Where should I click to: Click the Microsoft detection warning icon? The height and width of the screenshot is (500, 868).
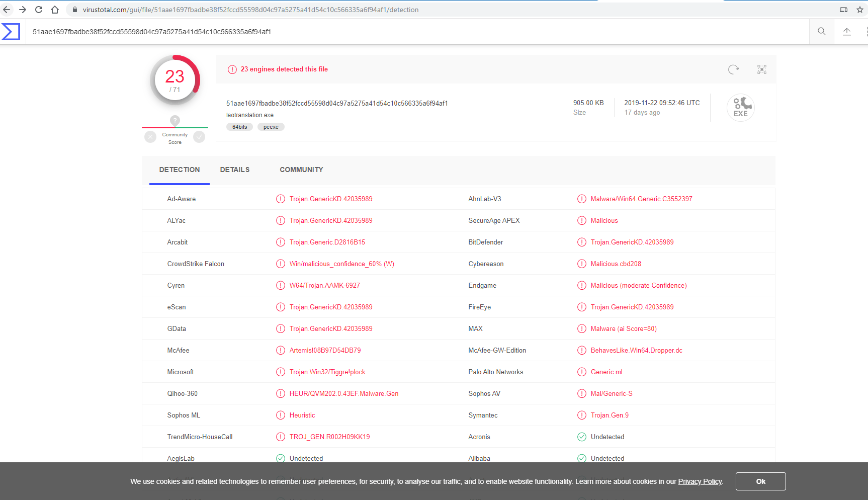pos(281,372)
